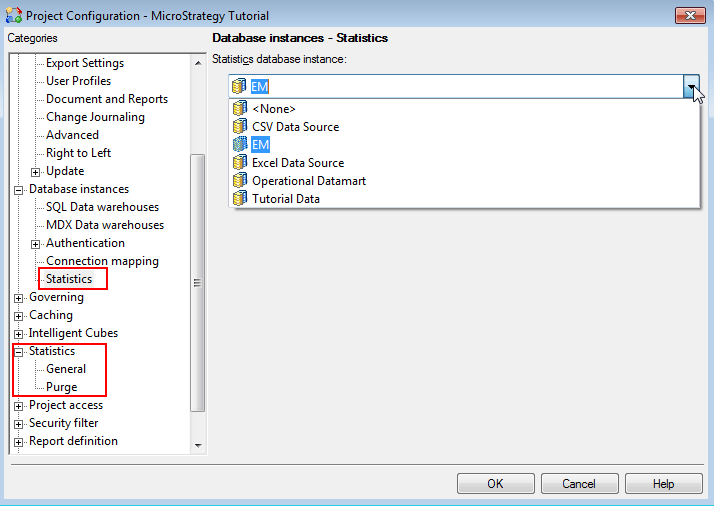Click the database icon next to CSV Data Source

tap(239, 127)
